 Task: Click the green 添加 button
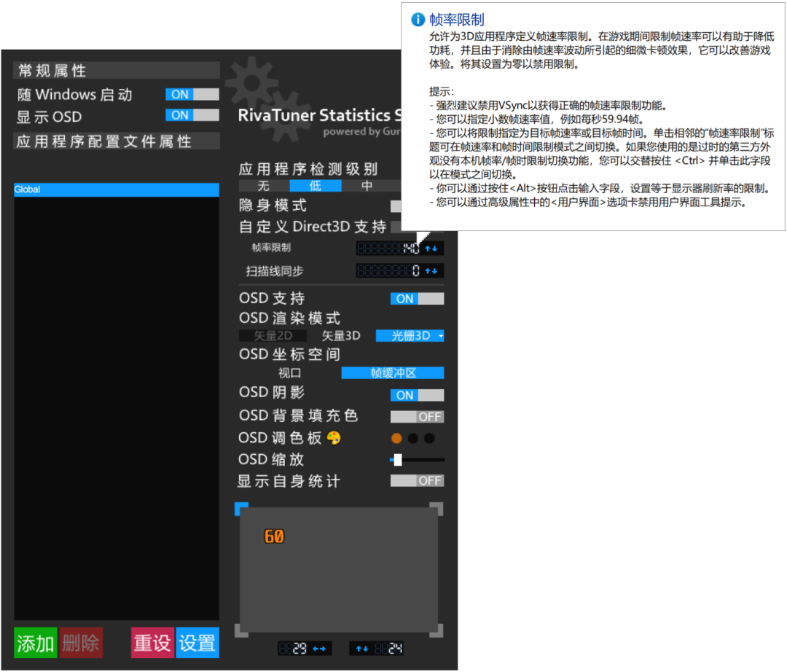click(x=35, y=643)
